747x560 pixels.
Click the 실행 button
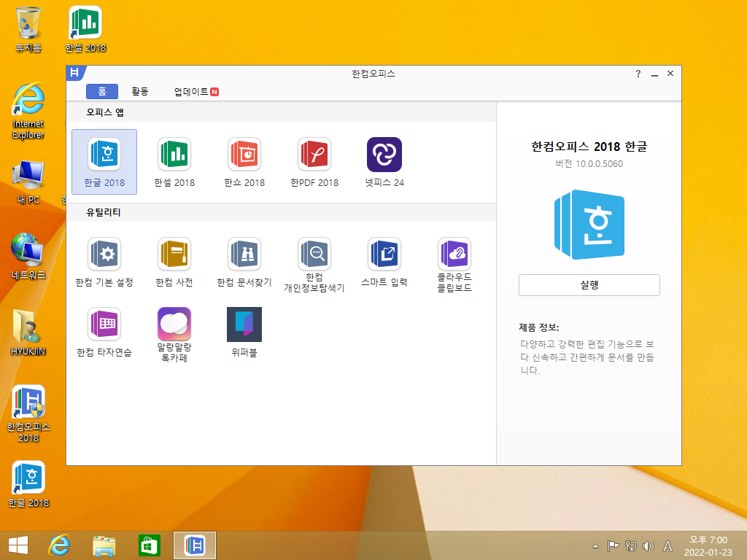(x=589, y=285)
